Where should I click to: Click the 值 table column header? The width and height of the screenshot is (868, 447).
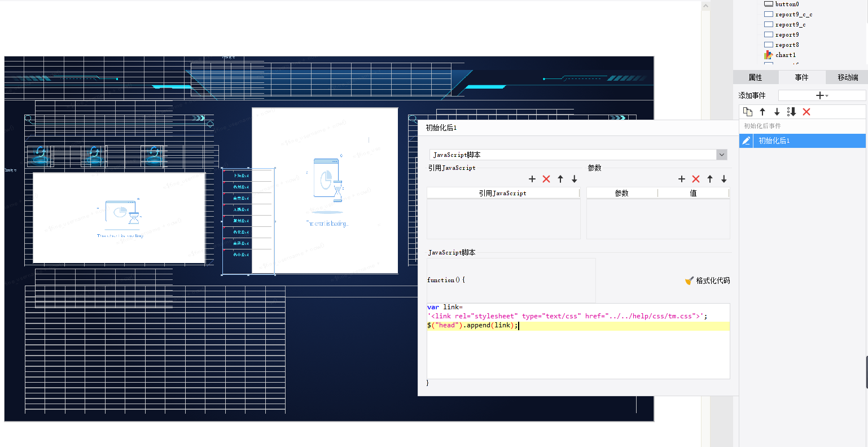(x=694, y=193)
